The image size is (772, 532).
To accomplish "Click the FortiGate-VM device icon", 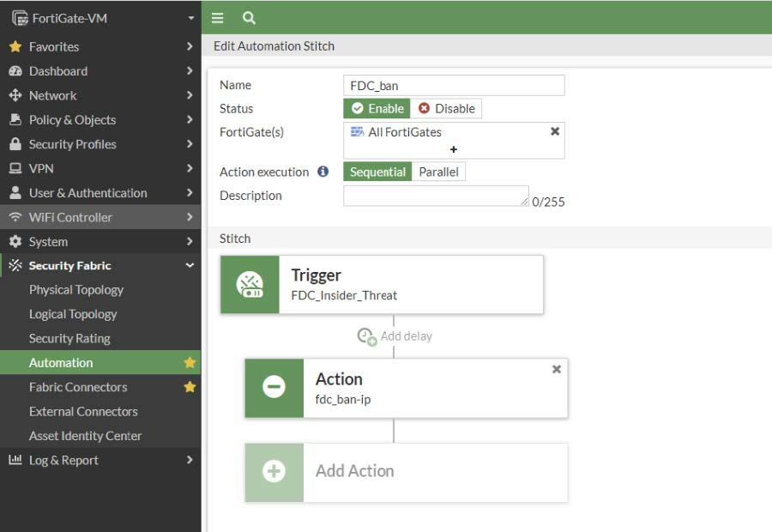I will coord(21,19).
